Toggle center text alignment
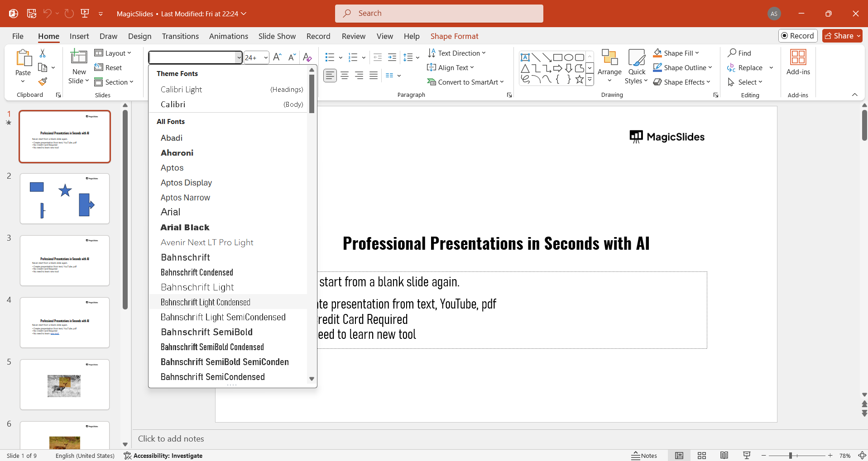Viewport: 868px width, 461px height. (345, 76)
